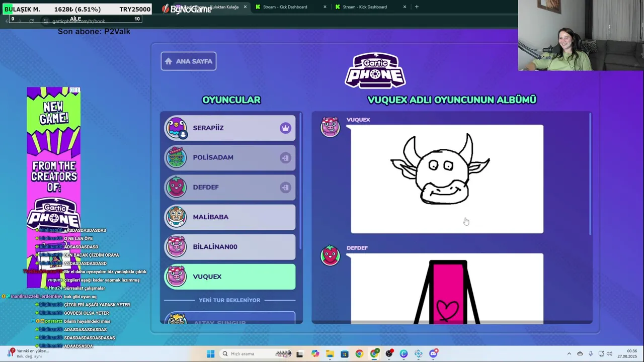
Task: Click VUQUEX's pig avatar in player list
Action: click(x=177, y=277)
